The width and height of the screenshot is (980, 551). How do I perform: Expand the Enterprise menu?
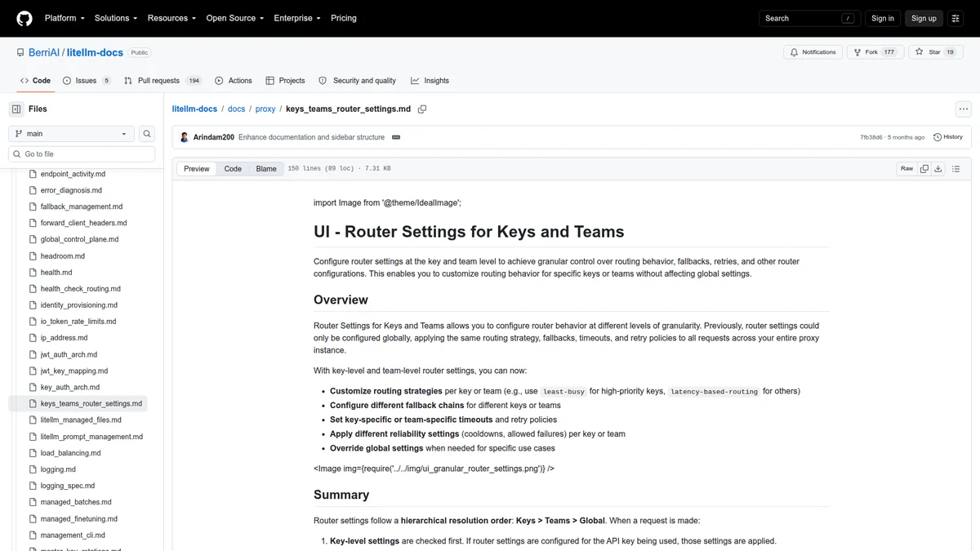tap(297, 18)
